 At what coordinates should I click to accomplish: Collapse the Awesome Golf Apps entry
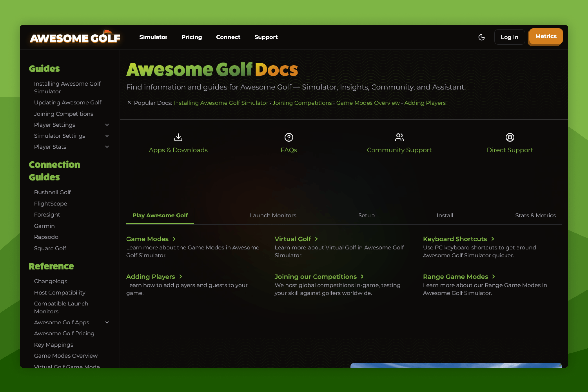107,322
